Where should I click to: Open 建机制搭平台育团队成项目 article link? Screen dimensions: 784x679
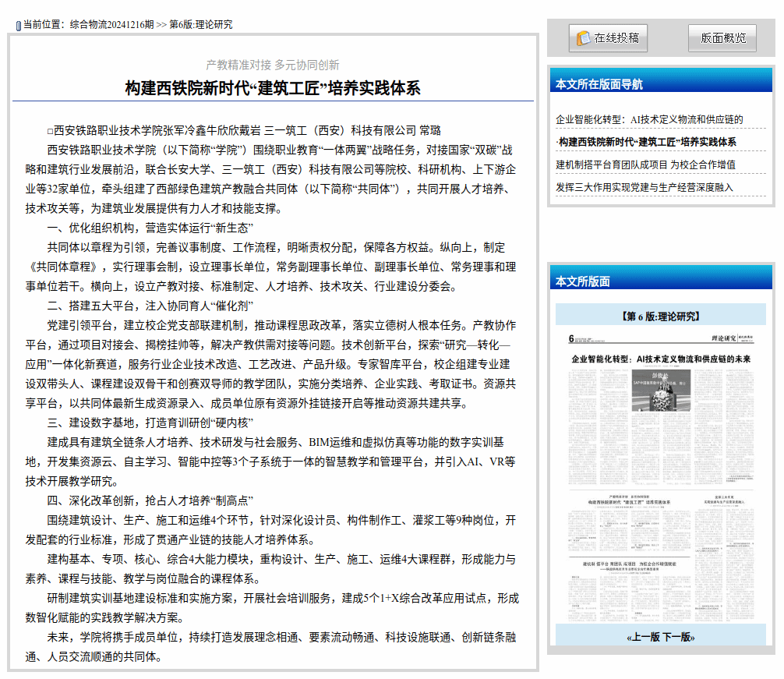coord(645,164)
